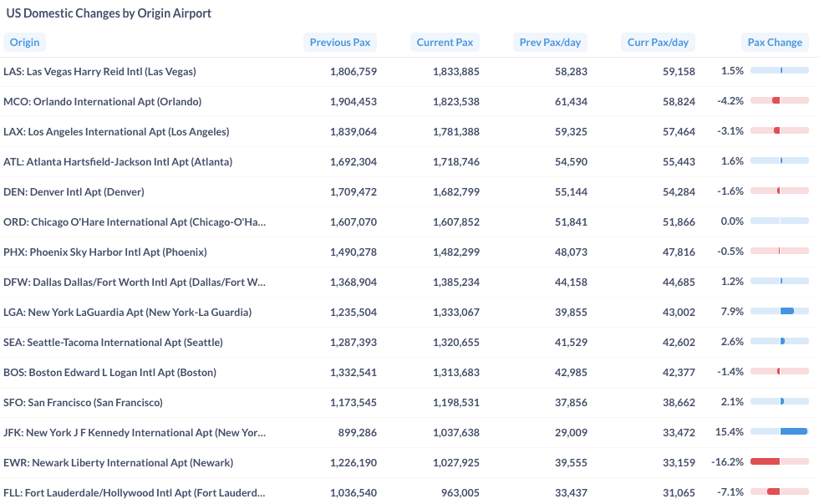Click the JFK 15.4% change mini bar
Viewport: 819px width, 504px height.
coord(780,431)
